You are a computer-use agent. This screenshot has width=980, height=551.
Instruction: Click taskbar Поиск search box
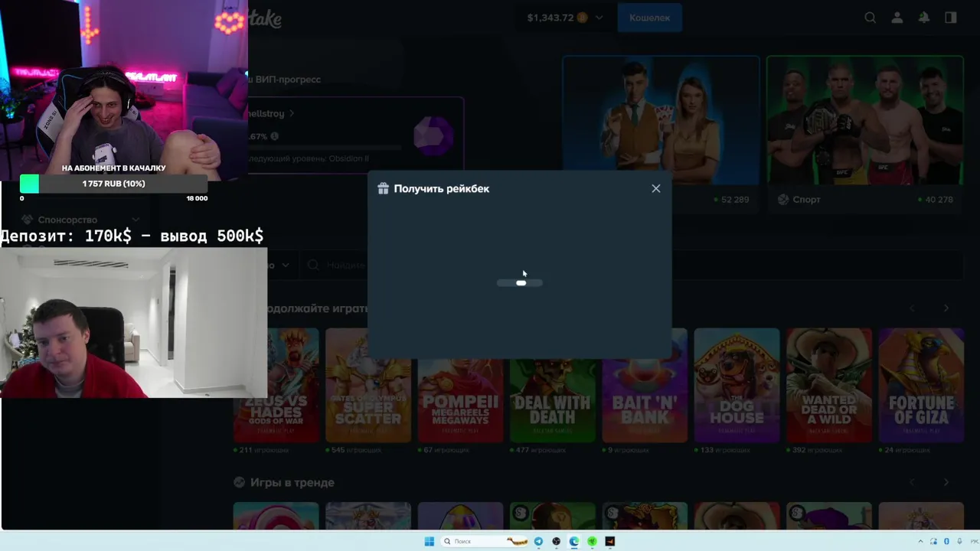click(x=485, y=541)
